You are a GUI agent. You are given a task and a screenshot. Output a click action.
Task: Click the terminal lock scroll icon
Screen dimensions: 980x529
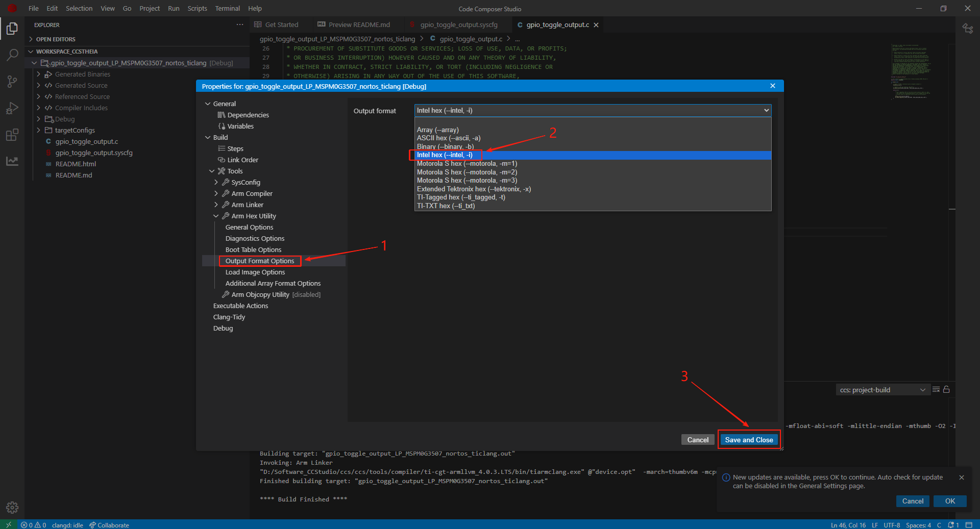(946, 390)
